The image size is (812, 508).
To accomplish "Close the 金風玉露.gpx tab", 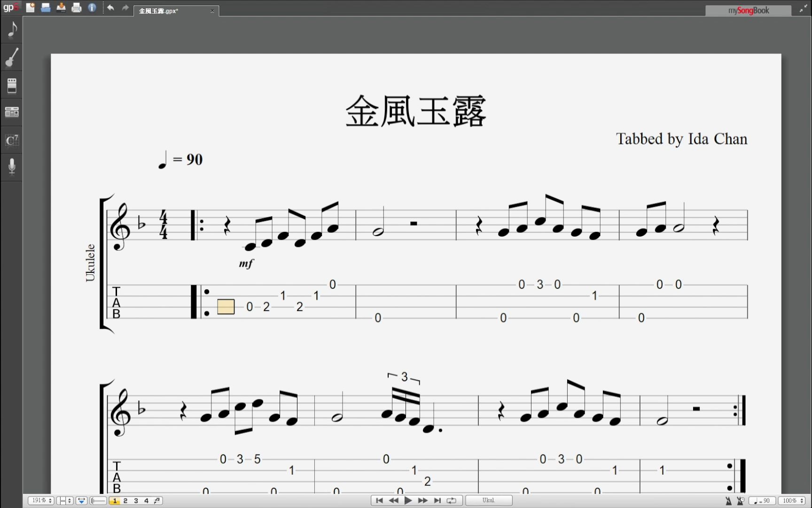I will [212, 11].
